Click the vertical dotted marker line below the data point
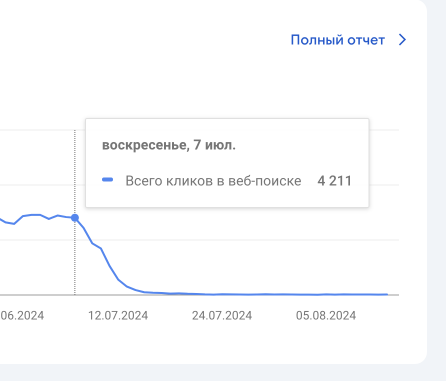446x381 pixels. point(75,258)
